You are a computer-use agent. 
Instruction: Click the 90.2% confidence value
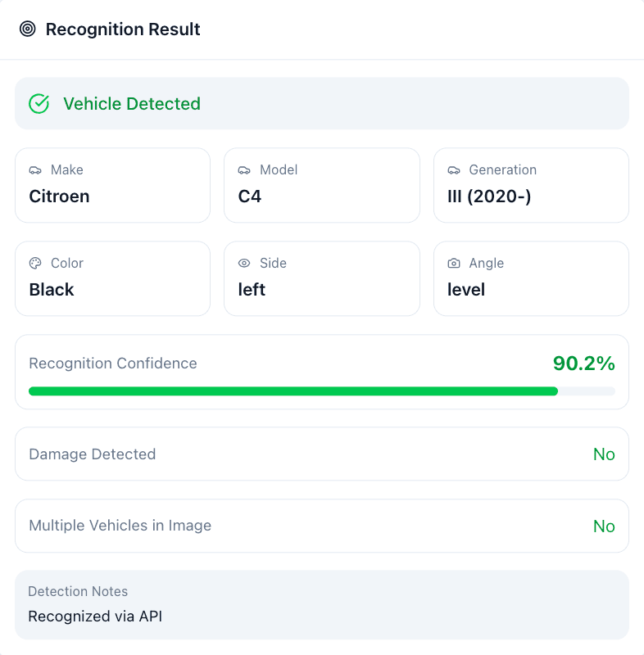[584, 364]
